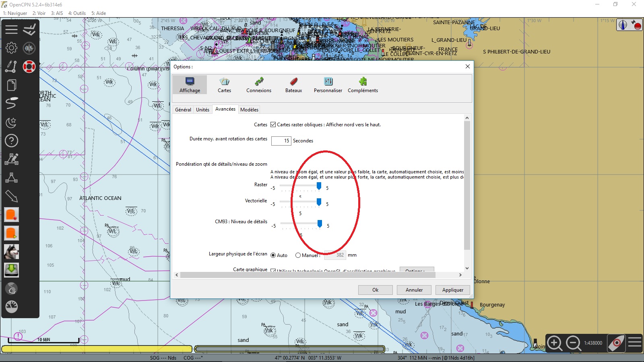
Task: Click the Vectorielle detail slider handle
Action: click(319, 202)
